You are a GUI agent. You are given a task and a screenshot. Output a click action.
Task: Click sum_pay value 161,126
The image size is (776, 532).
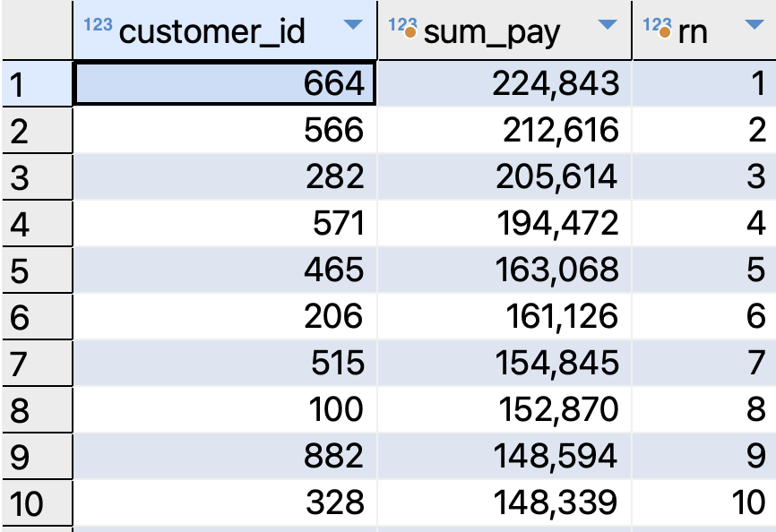click(x=562, y=316)
